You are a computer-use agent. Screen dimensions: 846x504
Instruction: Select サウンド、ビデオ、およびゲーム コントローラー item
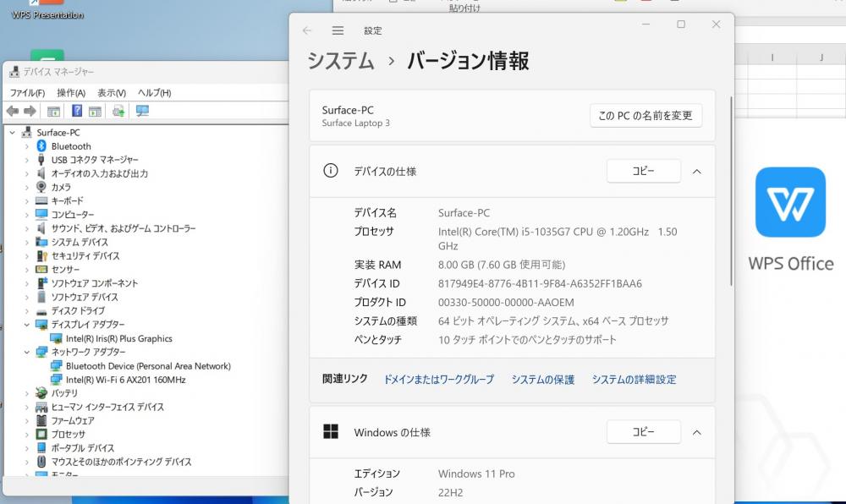pos(123,228)
